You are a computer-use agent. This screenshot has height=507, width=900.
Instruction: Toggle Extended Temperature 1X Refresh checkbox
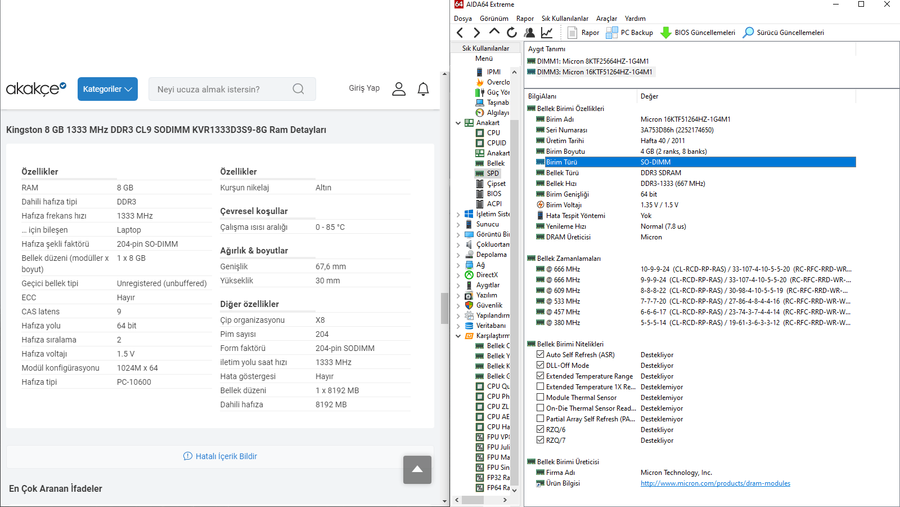540,386
